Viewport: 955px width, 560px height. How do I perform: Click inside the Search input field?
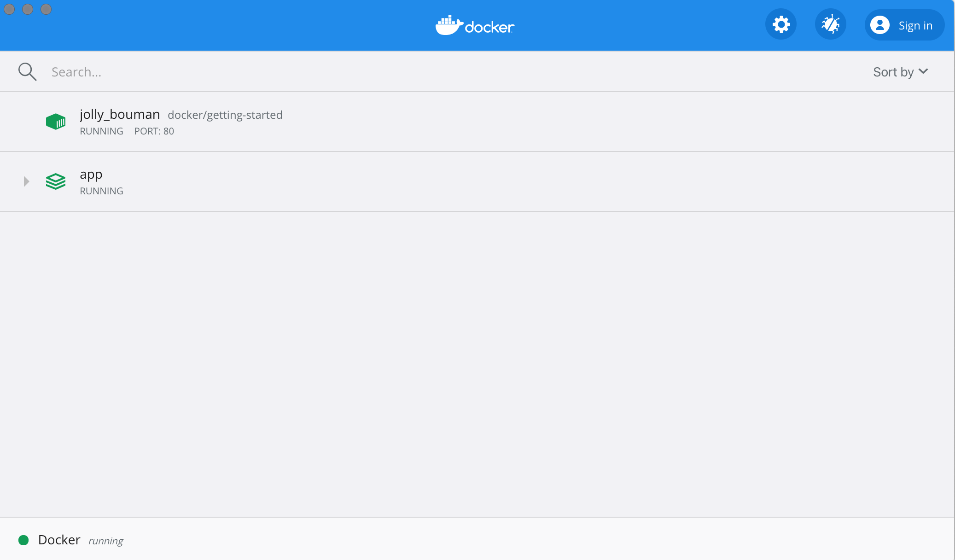[x=76, y=71]
